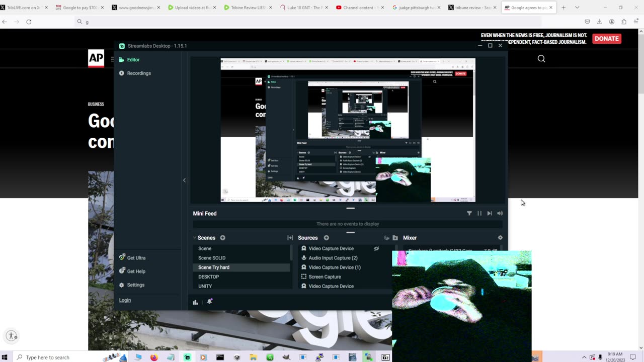This screenshot has height=362, width=644.
Task: Open Firefox extensions icon
Action: coord(624,22)
